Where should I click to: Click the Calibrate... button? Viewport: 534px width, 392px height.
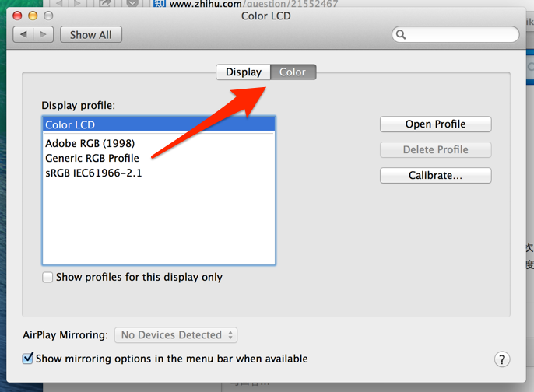tap(436, 175)
